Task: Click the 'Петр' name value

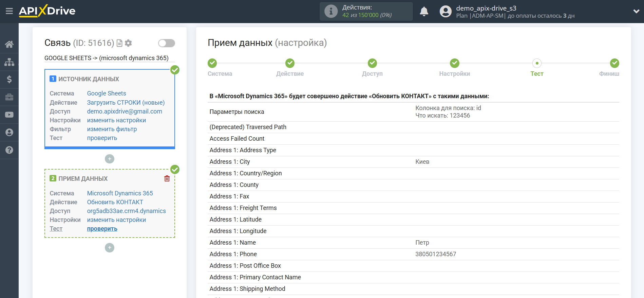Action: [x=422, y=243]
